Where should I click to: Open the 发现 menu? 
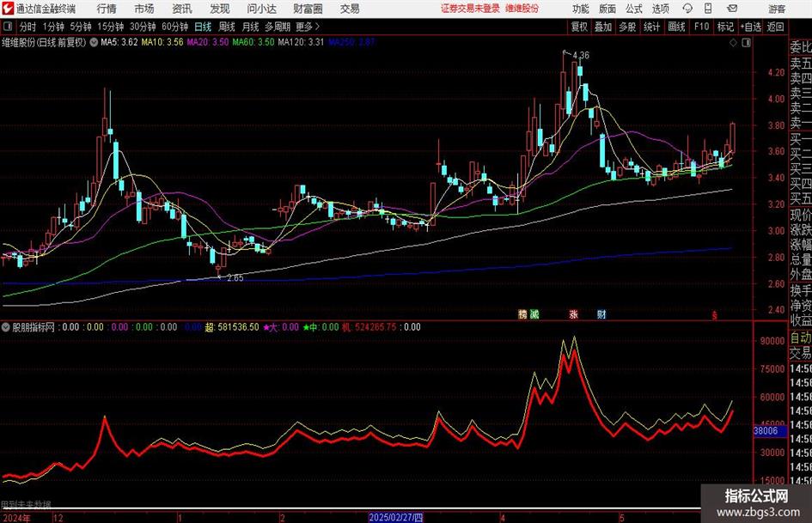coord(220,9)
